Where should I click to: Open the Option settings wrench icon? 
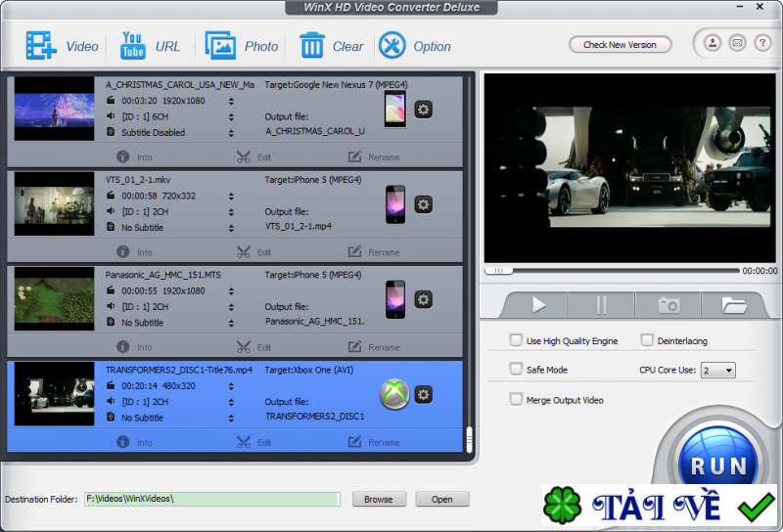[x=392, y=45]
